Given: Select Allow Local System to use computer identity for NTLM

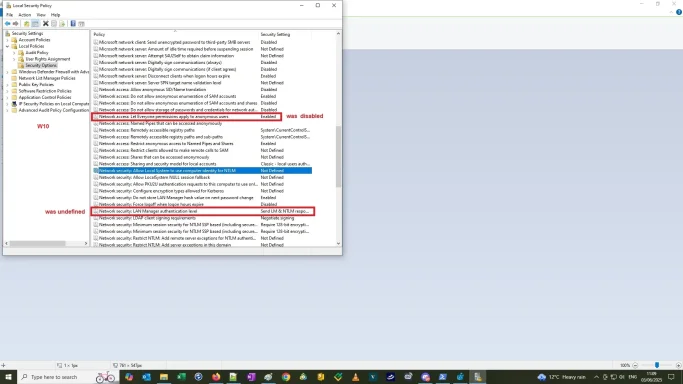Looking at the screenshot, I should coord(203,171).
